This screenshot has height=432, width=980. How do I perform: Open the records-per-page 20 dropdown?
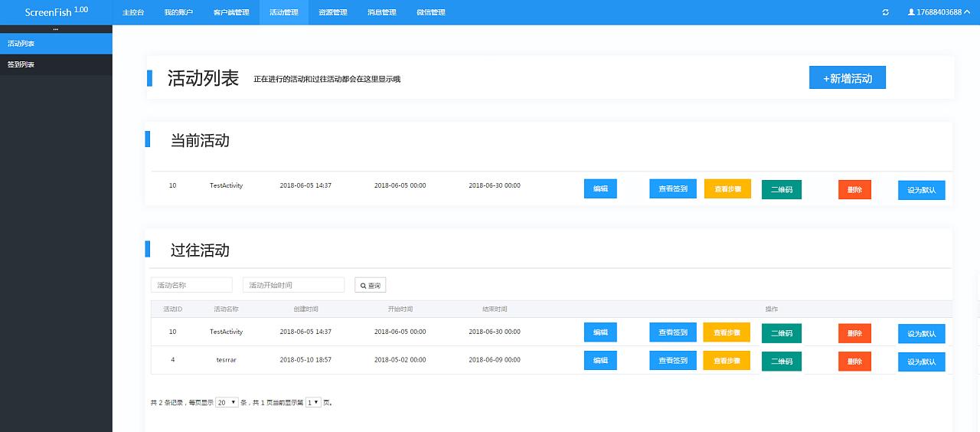coord(227,402)
